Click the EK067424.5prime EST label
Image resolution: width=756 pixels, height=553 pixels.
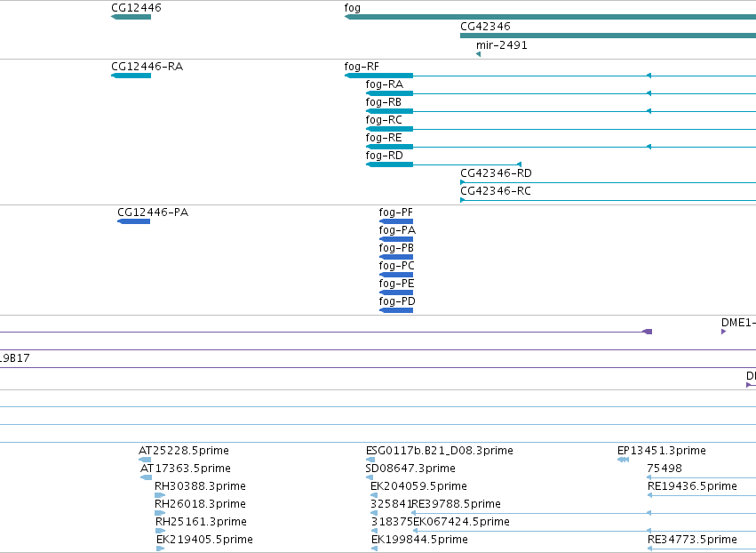[x=461, y=522]
